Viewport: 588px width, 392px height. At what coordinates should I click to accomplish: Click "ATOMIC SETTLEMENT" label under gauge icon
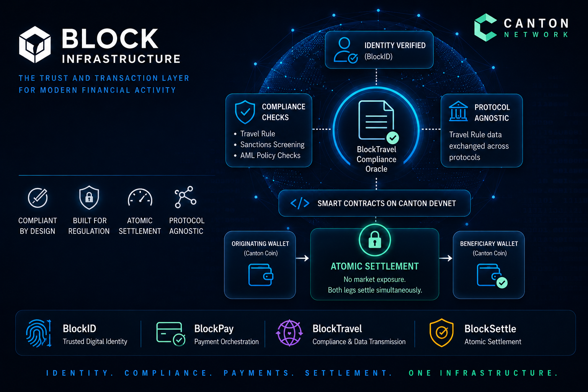coord(140,226)
